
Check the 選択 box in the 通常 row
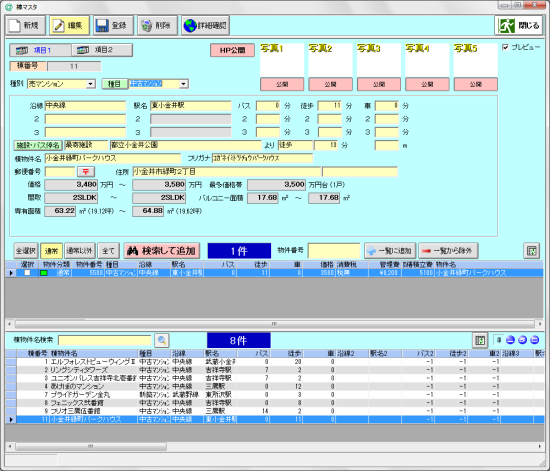pyautogui.click(x=27, y=272)
